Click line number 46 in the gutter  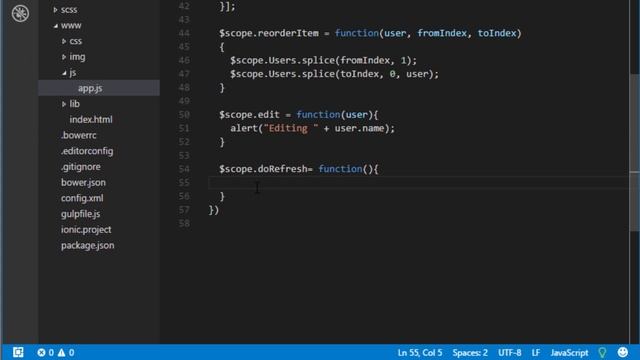(x=184, y=60)
